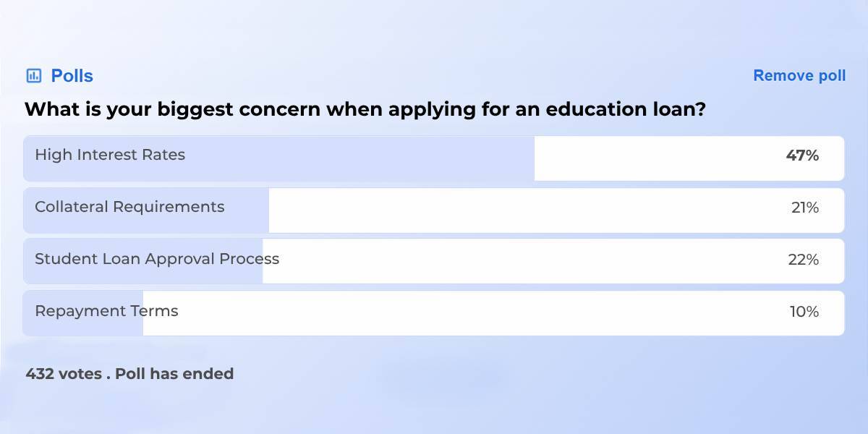Click the 47% result label

pos(804,155)
